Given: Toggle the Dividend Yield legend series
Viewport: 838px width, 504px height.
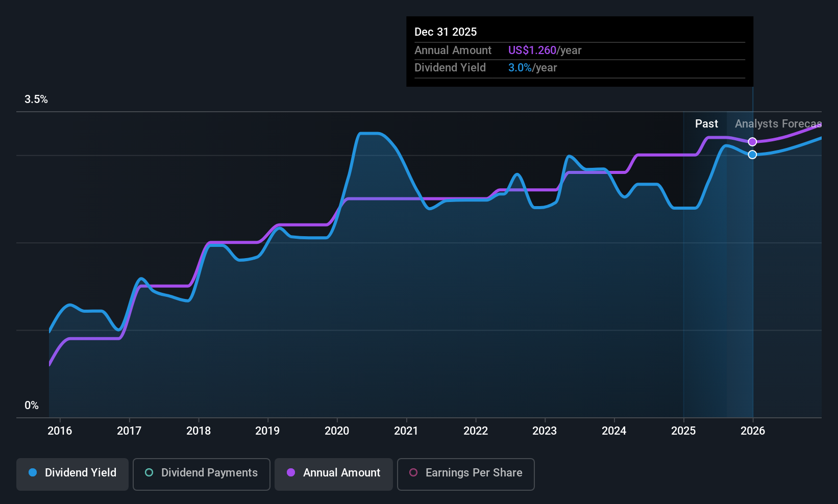Looking at the screenshot, I should coord(72,474).
